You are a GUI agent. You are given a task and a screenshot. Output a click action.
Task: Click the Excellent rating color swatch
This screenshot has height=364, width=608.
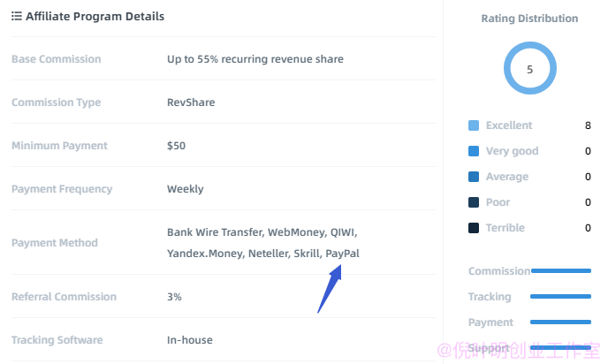point(474,125)
